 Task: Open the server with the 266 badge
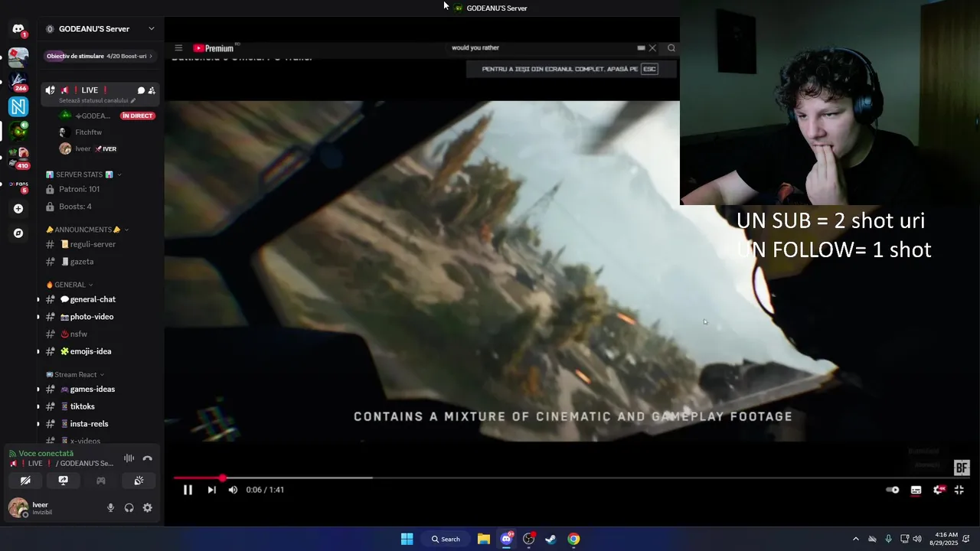tap(18, 80)
